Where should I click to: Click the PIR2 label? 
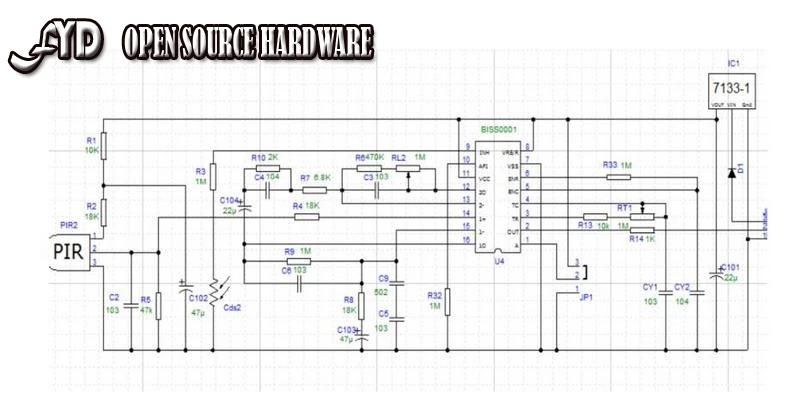pos(69,225)
